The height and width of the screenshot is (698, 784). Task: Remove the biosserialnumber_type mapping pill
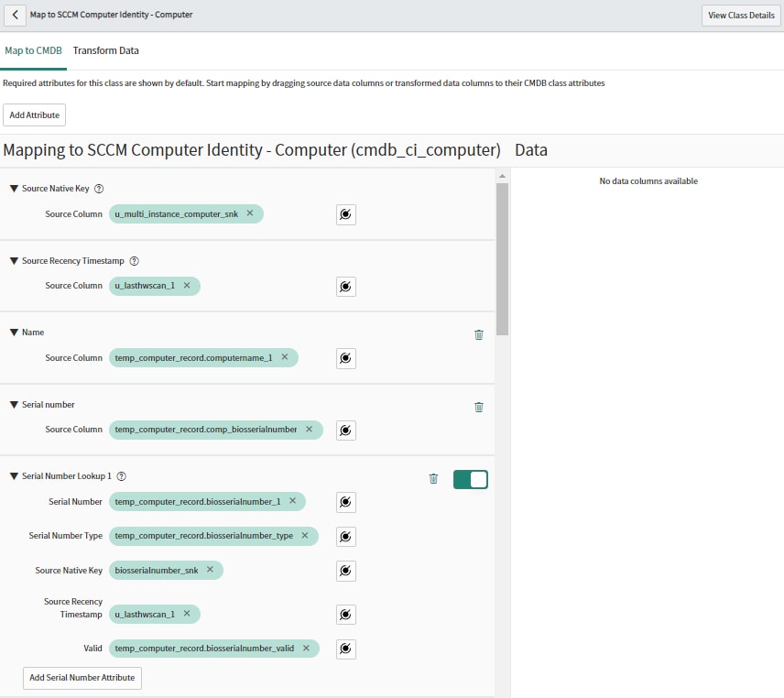coord(305,536)
